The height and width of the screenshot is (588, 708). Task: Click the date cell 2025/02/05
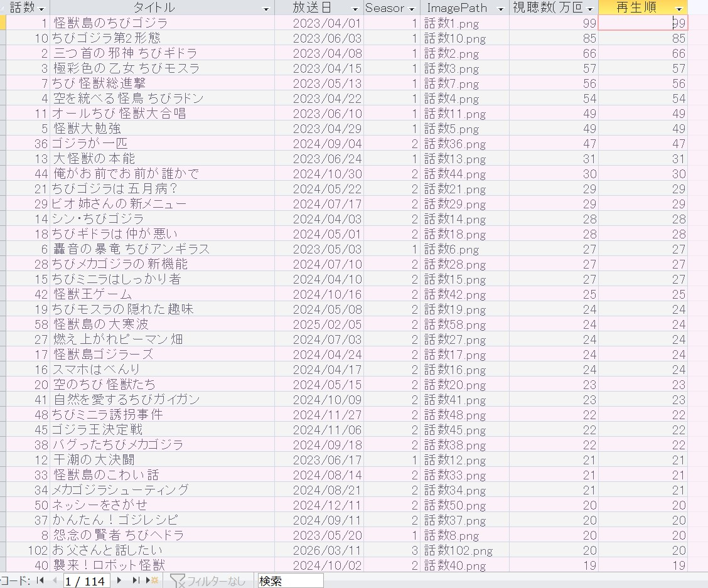tap(319, 324)
